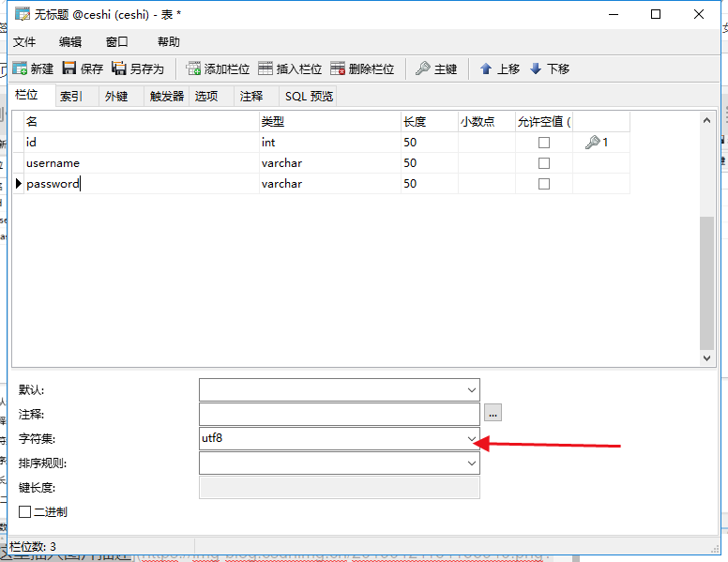The width and height of the screenshot is (728, 562).
Task: Select the username field name cell
Action: [x=142, y=163]
